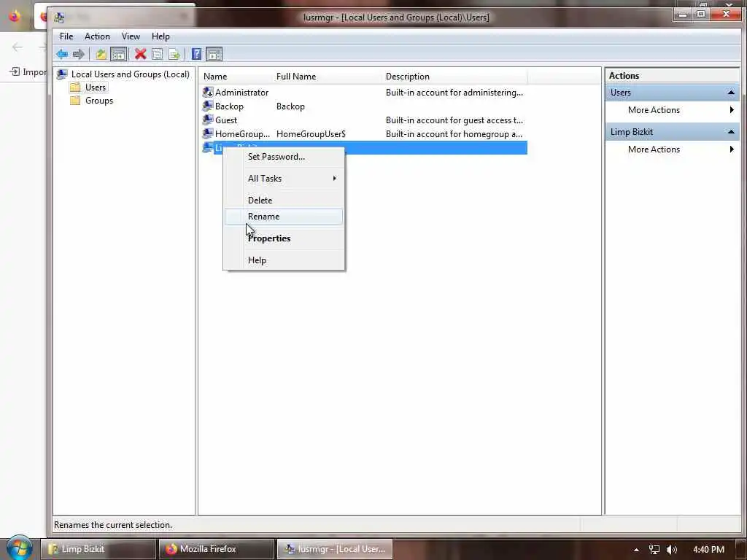Open submenu arrow next to All Tasks

(x=334, y=178)
